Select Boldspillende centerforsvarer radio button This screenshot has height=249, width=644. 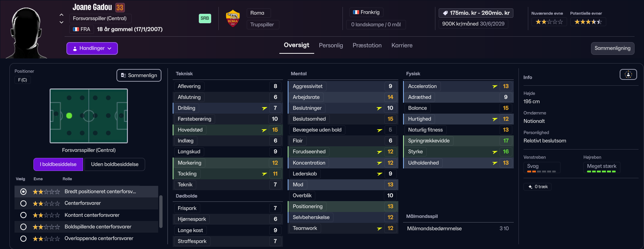coord(23,226)
